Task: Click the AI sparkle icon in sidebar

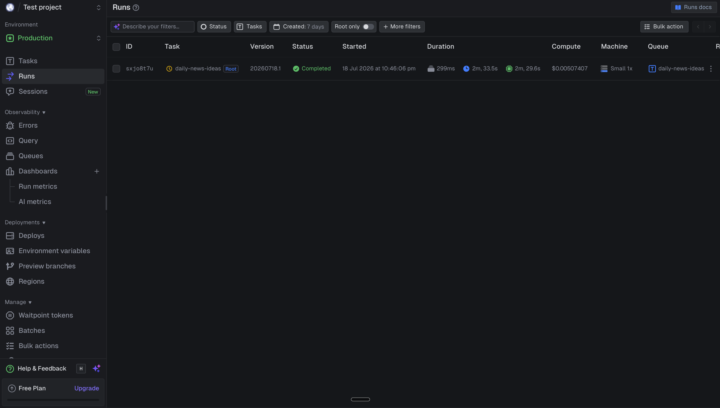Action: pyautogui.click(x=96, y=369)
